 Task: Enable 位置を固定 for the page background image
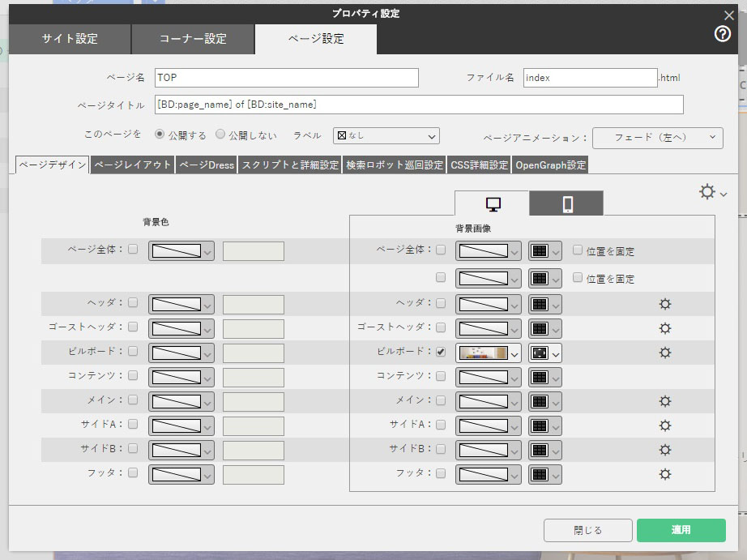point(577,250)
